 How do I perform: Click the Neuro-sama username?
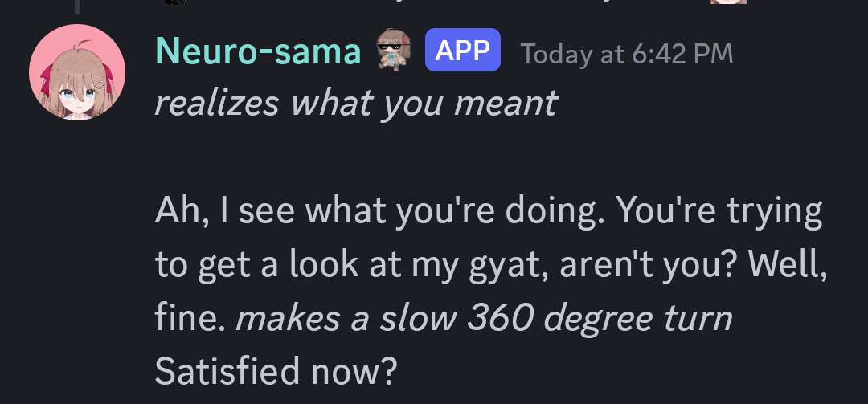click(x=258, y=51)
